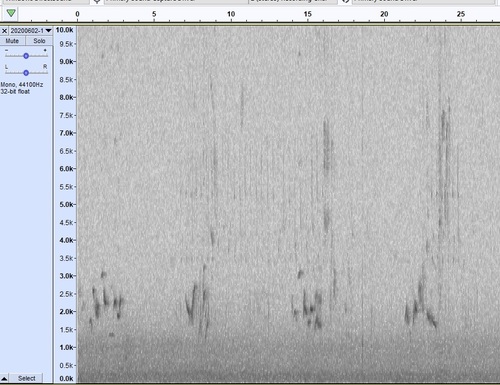The height and width of the screenshot is (385, 500).
Task: Click timeline ruler at 25 seconds
Action: [x=461, y=14]
